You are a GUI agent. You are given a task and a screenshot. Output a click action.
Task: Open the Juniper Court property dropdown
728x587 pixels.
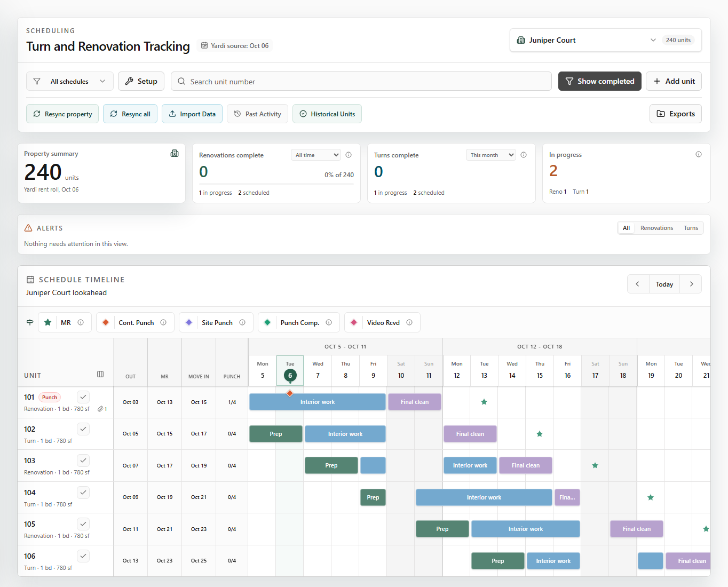tap(605, 40)
